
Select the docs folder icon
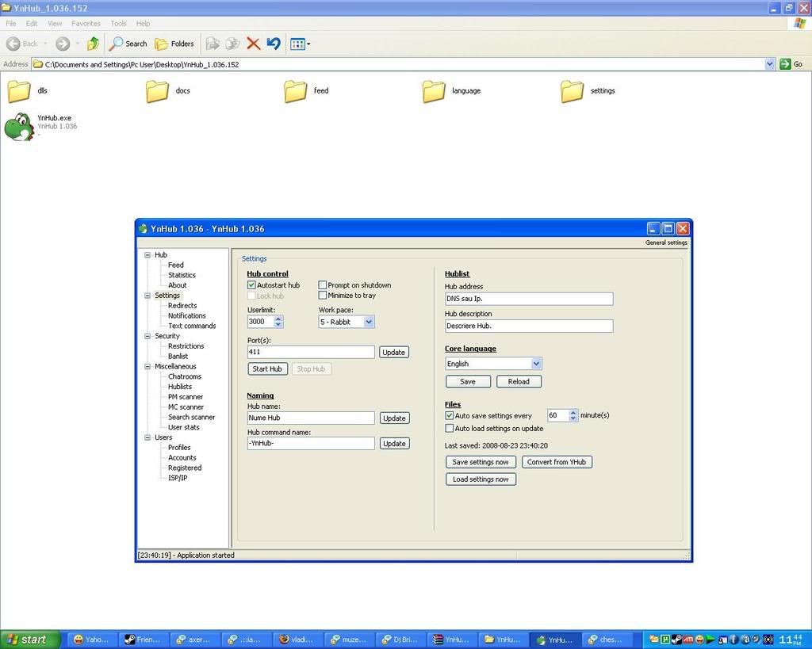pyautogui.click(x=157, y=91)
